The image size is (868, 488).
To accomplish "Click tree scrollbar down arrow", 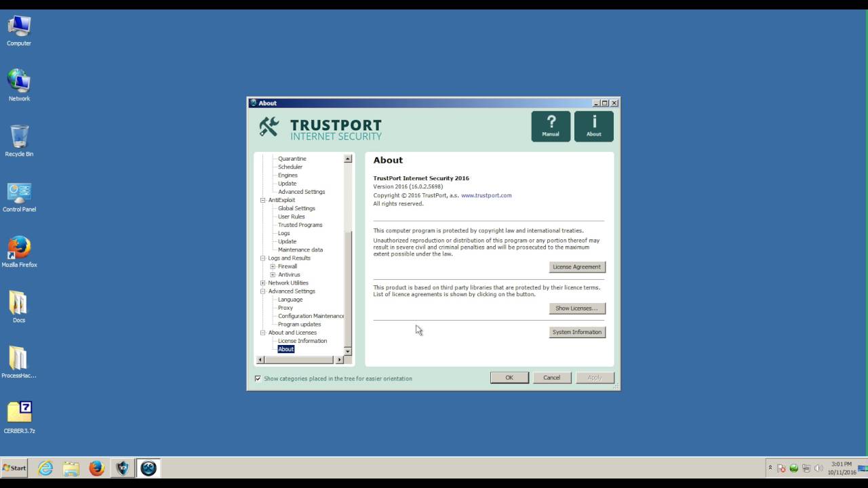I will pyautogui.click(x=348, y=351).
